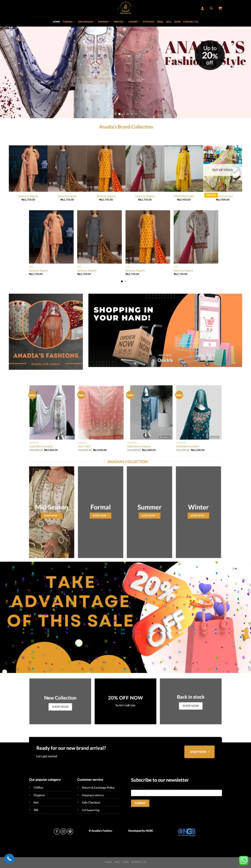Open the WhatsApp chat icon
Screen dimensions: 251x868
(x=244, y=860)
